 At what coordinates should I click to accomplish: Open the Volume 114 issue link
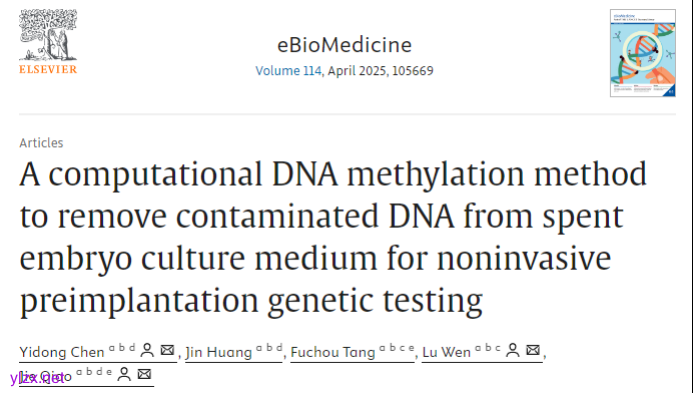(x=288, y=71)
